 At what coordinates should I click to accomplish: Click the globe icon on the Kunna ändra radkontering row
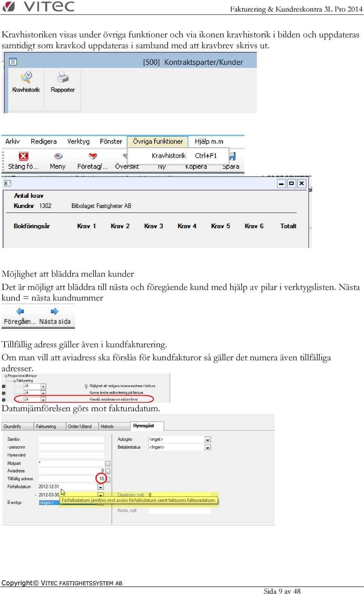[x=4, y=393]
